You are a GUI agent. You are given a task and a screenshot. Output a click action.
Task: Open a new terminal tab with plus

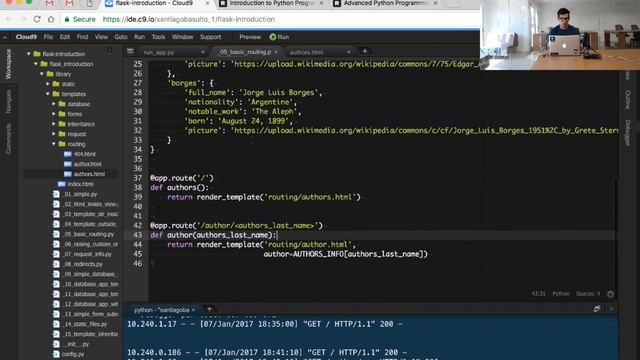pos(209,309)
